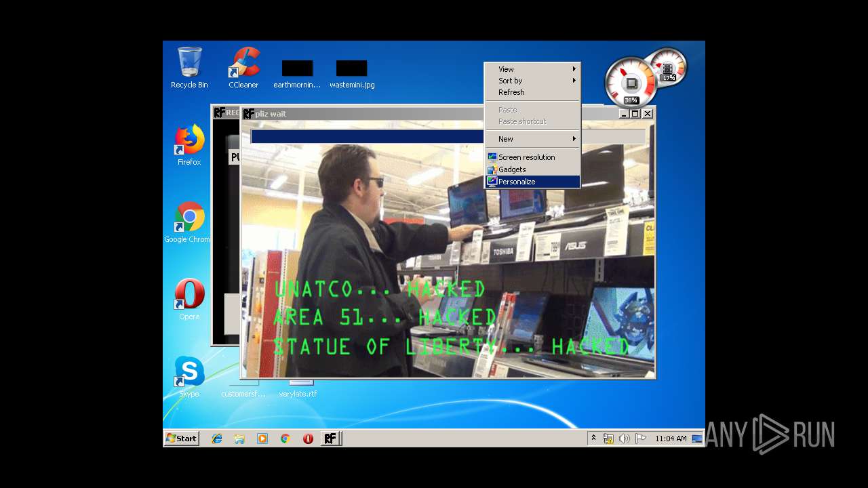Select the customersf... desktop file

pyautogui.click(x=243, y=388)
